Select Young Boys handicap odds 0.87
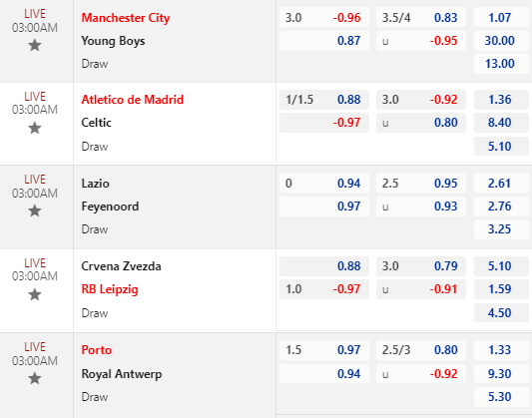This screenshot has height=418, width=532. pyautogui.click(x=324, y=41)
